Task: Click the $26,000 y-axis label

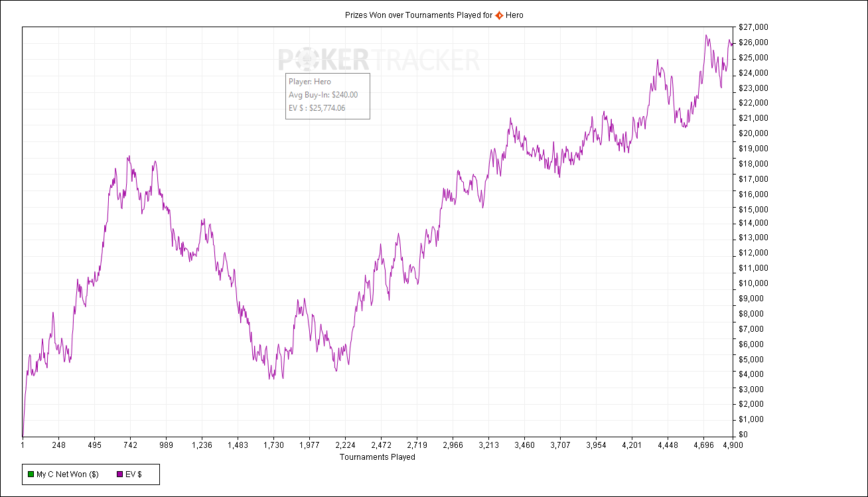Action: tap(753, 42)
